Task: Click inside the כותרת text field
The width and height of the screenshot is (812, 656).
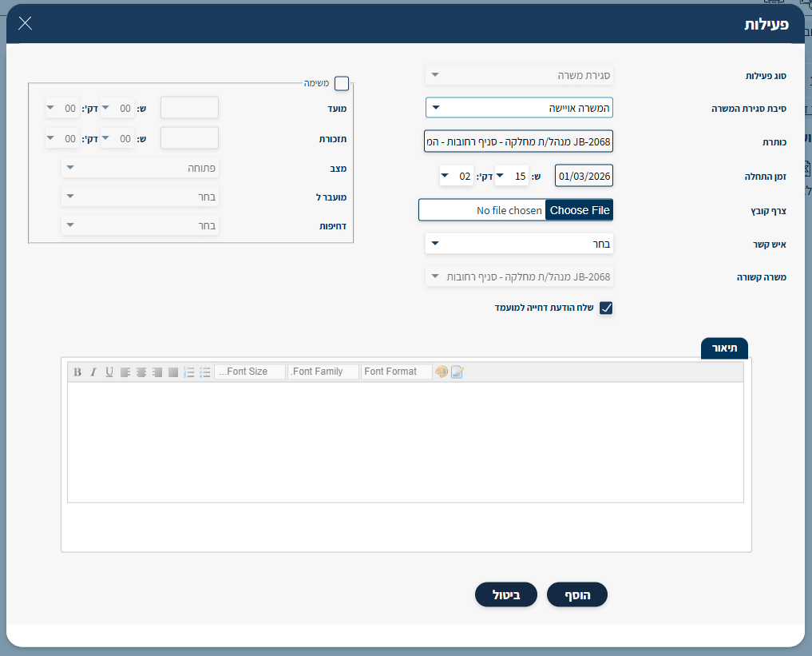Action: (519, 141)
